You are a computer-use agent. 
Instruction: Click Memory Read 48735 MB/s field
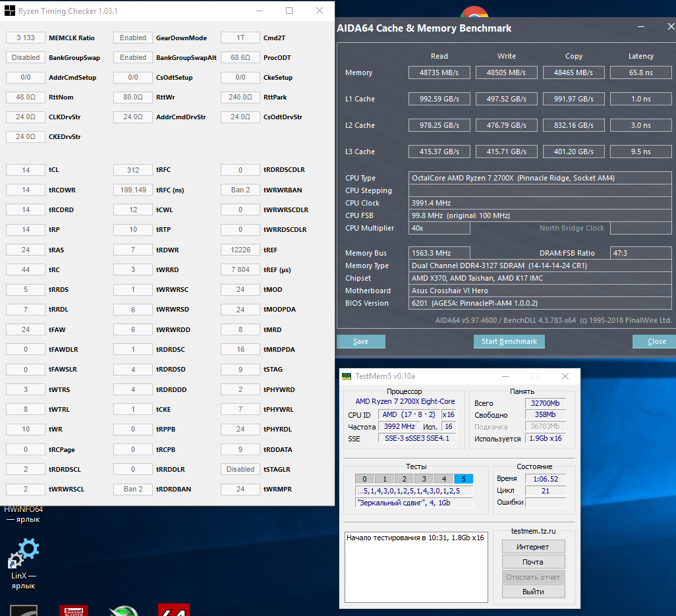click(439, 72)
